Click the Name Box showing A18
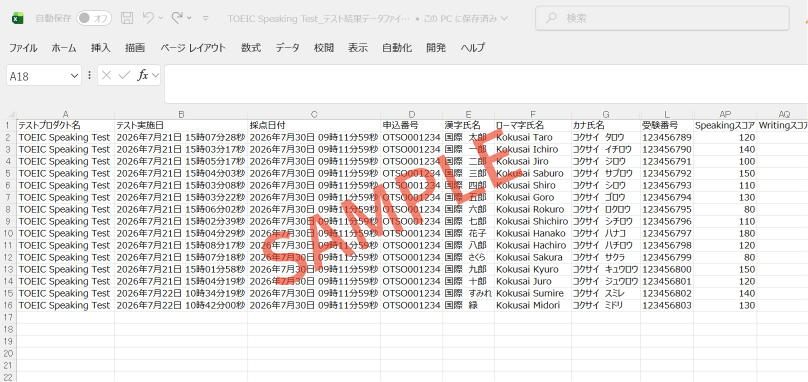 (x=38, y=76)
